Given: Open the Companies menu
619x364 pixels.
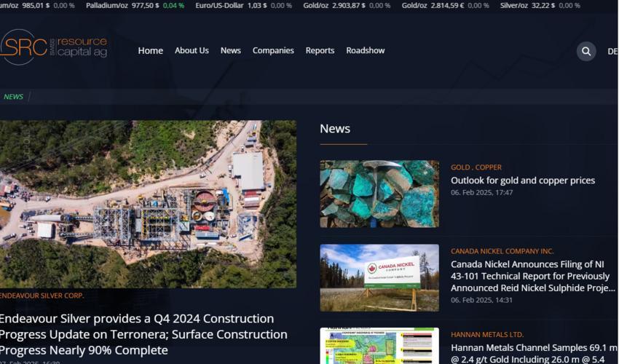Looking at the screenshot, I should pyautogui.click(x=273, y=50).
